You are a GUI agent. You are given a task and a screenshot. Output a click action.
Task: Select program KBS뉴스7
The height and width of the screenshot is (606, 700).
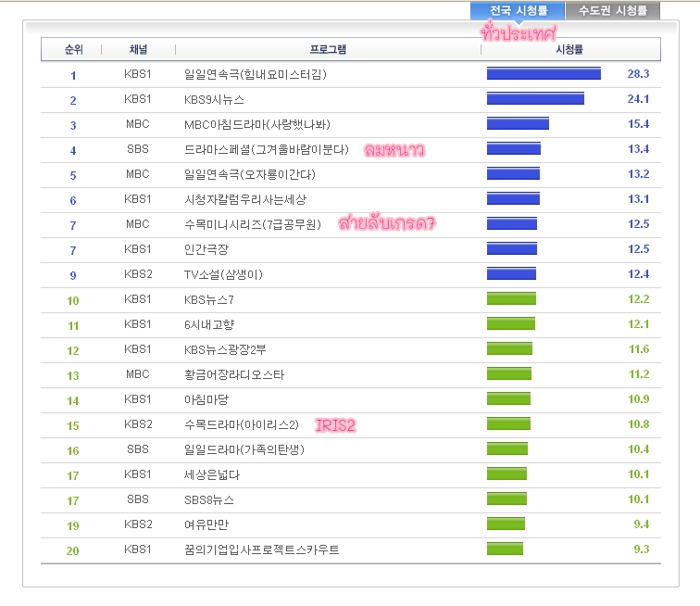[x=209, y=299]
